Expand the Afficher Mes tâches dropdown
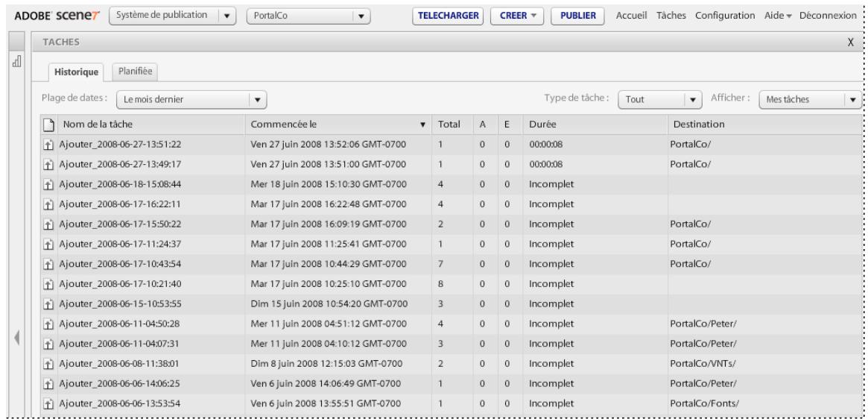Screen dimensions: 868x419 [x=852, y=98]
